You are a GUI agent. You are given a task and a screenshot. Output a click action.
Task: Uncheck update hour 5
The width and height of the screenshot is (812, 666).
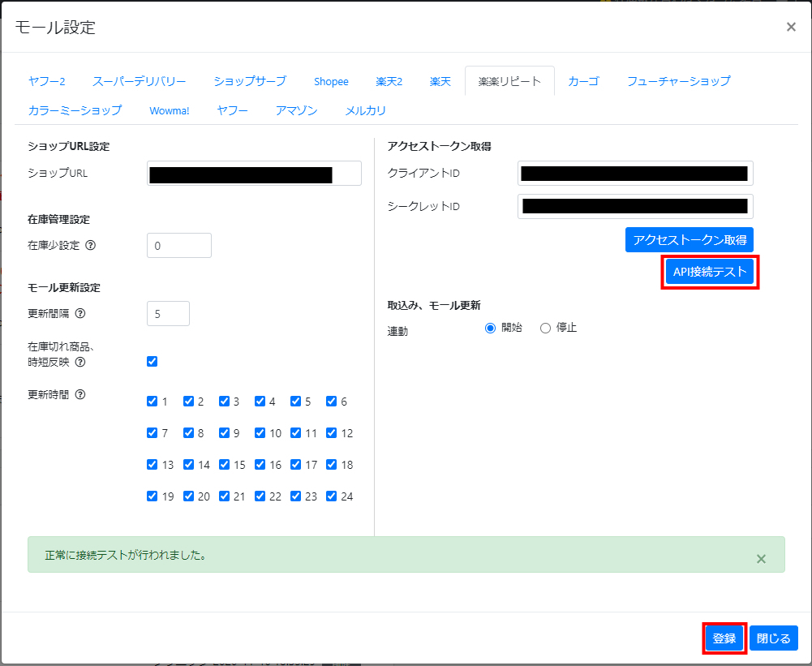[x=296, y=402]
